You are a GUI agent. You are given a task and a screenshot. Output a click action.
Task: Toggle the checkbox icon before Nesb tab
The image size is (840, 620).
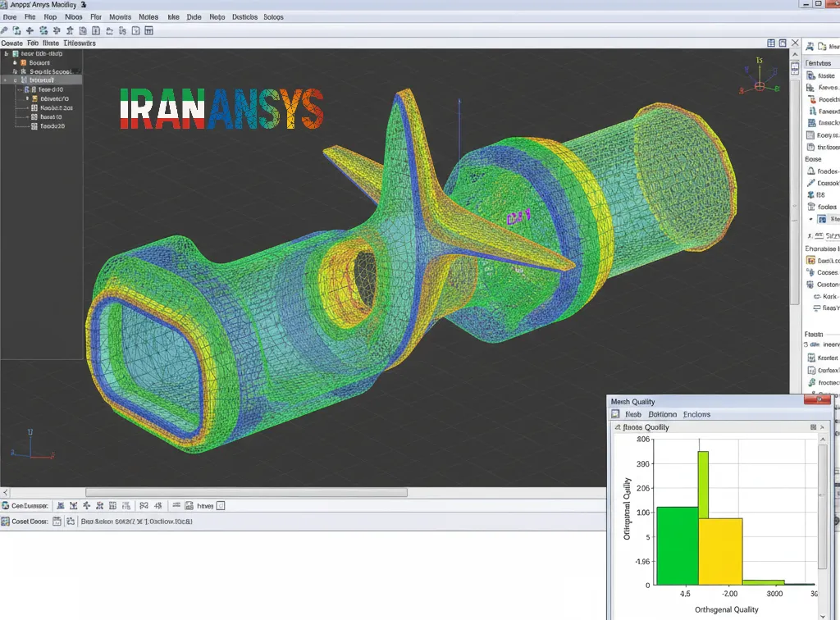pyautogui.click(x=615, y=414)
